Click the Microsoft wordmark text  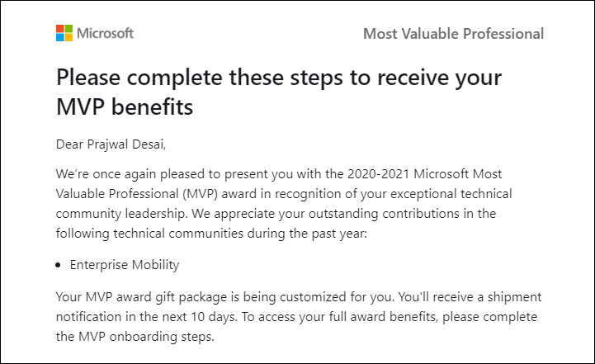tap(105, 33)
